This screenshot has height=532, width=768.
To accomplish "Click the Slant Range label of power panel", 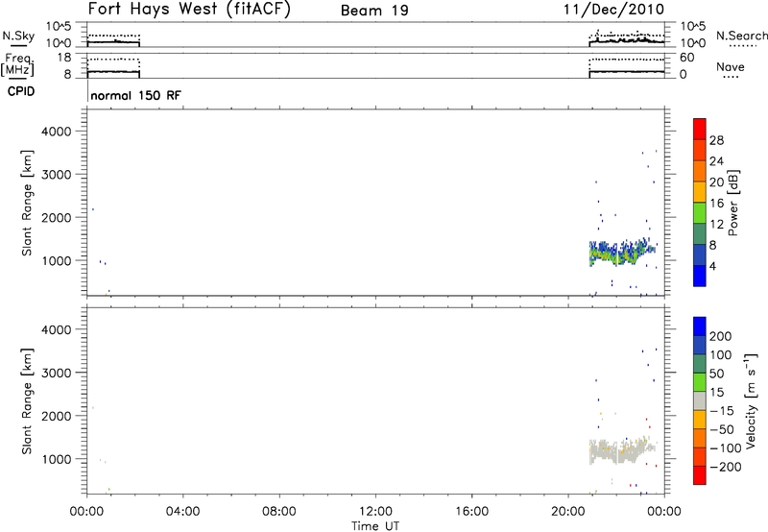I will (27, 203).
